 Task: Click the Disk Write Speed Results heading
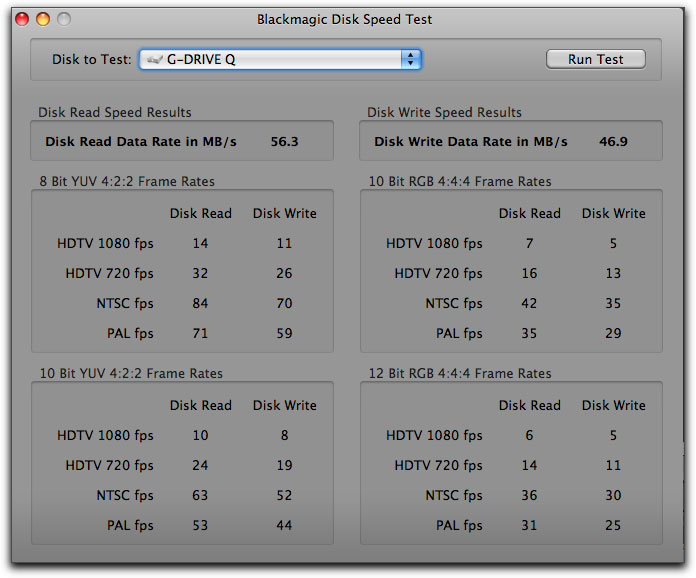click(x=444, y=112)
